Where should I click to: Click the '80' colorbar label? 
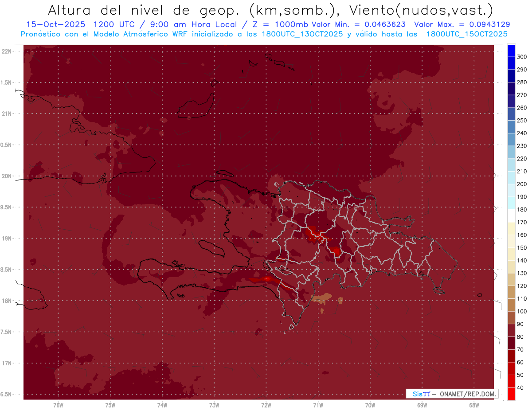(x=520, y=337)
